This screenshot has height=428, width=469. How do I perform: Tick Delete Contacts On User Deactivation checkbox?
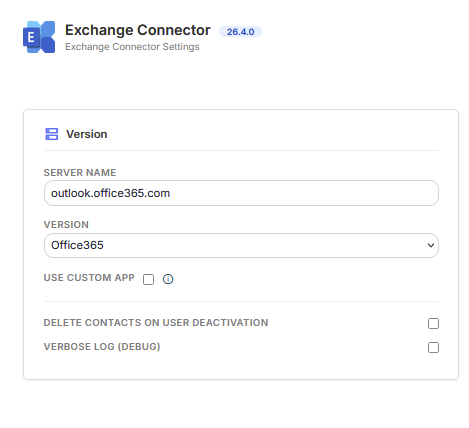click(433, 323)
